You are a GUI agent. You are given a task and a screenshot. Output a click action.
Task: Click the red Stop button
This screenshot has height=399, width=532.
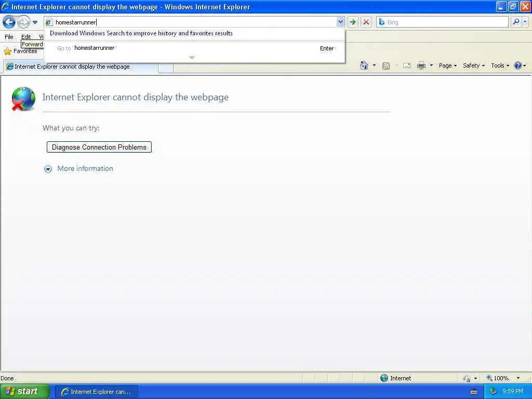coord(366,22)
